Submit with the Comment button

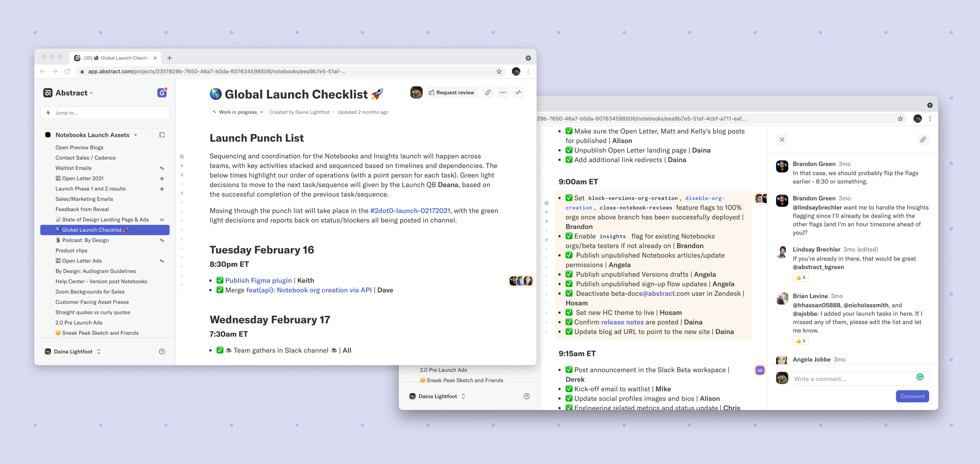[912, 396]
